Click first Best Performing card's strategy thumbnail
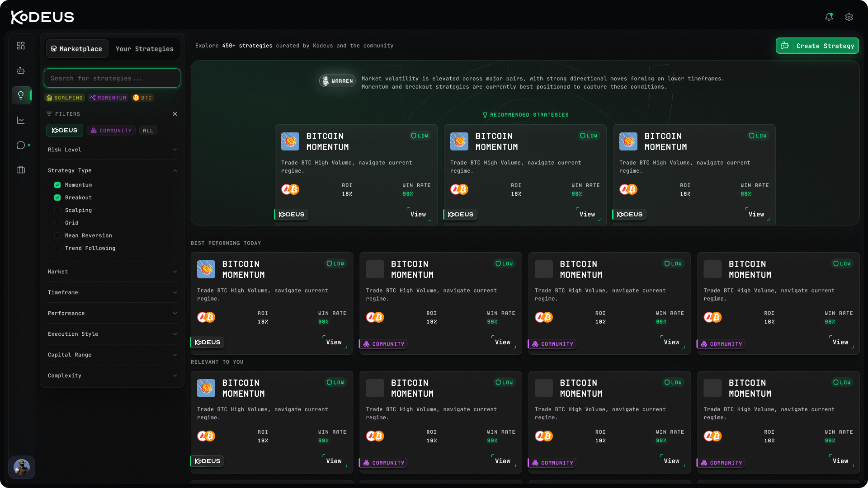Image resolution: width=868 pixels, height=488 pixels. 206,269
